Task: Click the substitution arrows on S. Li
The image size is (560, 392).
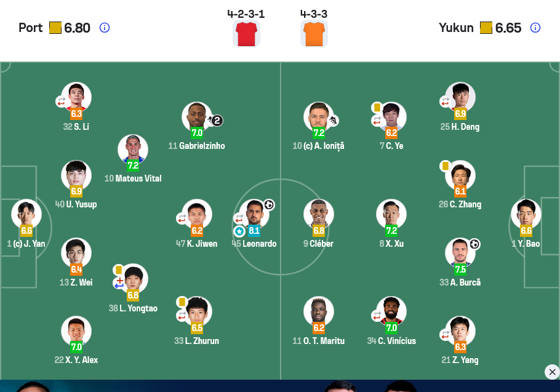Action: pyautogui.click(x=62, y=102)
